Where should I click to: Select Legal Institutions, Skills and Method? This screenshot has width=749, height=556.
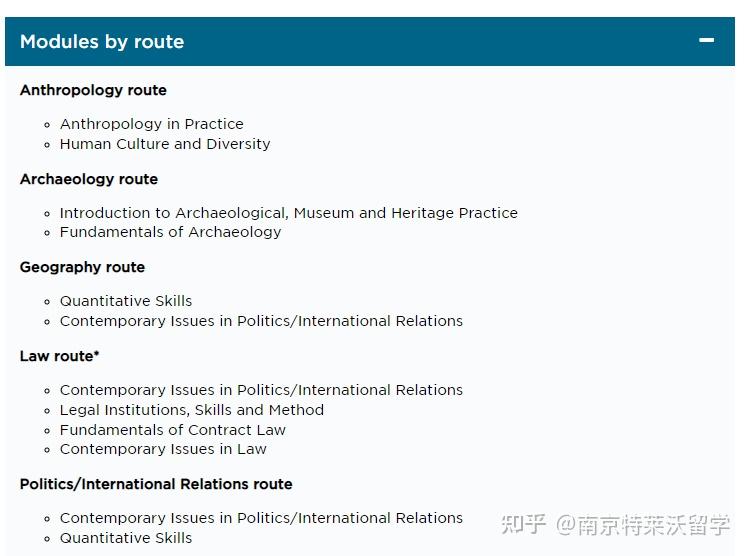point(192,410)
